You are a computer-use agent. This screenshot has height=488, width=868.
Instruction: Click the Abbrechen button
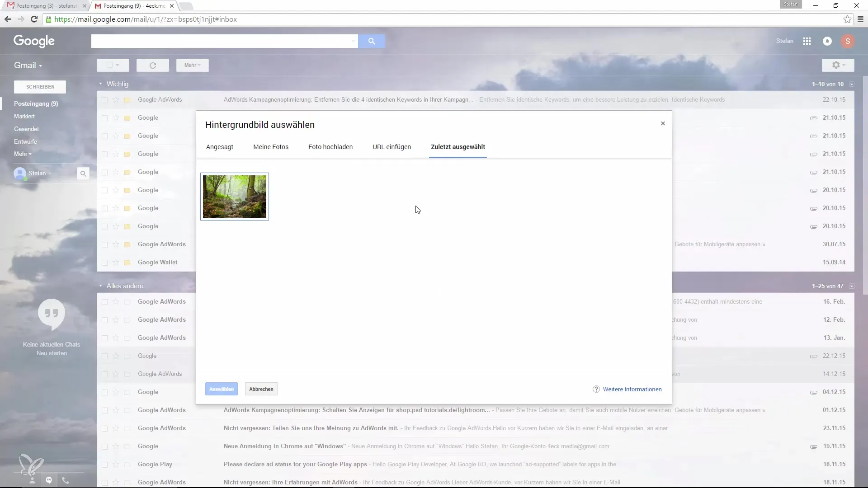pyautogui.click(x=261, y=389)
